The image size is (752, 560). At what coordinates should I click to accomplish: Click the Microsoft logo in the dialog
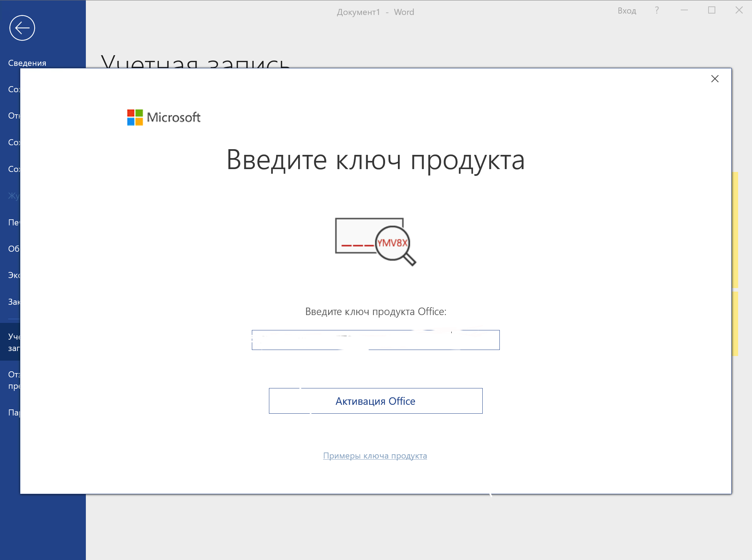tap(164, 117)
